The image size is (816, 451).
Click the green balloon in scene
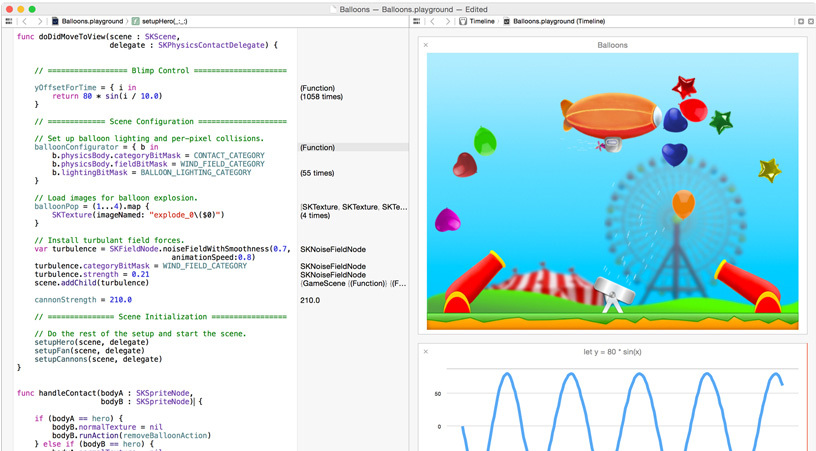coord(485,140)
